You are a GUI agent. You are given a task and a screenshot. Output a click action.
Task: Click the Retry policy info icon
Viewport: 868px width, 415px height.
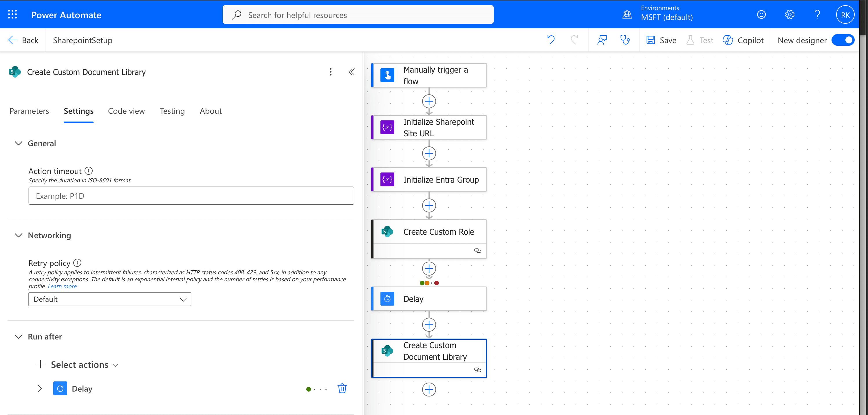[77, 262]
